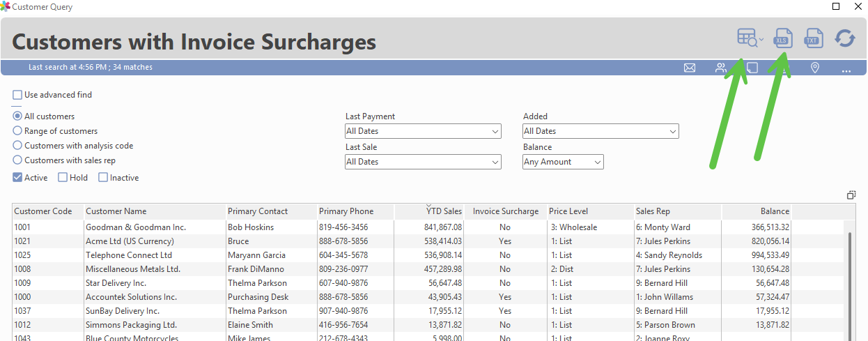Open the Last Payment date dropdown
868x341 pixels.
pos(423,131)
